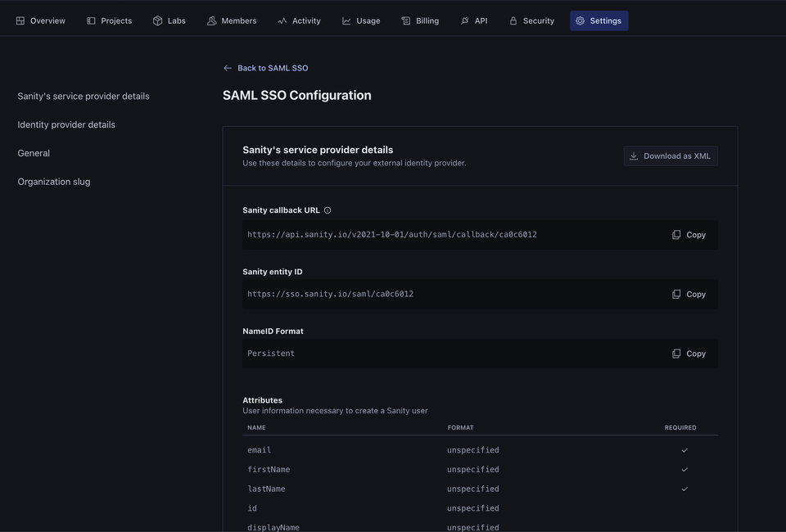Copy the Sanity callback URL
Viewport: 786px width, 532px height.
pyautogui.click(x=689, y=235)
